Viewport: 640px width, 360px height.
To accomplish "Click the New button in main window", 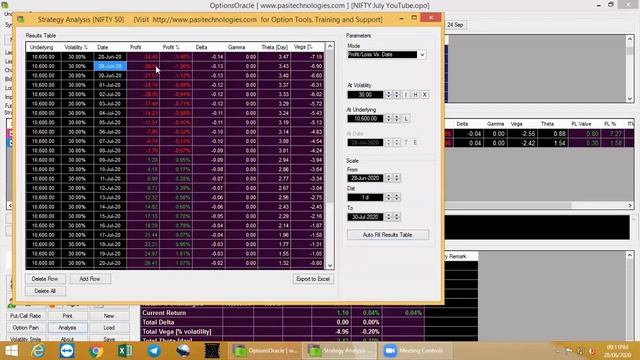I will point(109,316).
